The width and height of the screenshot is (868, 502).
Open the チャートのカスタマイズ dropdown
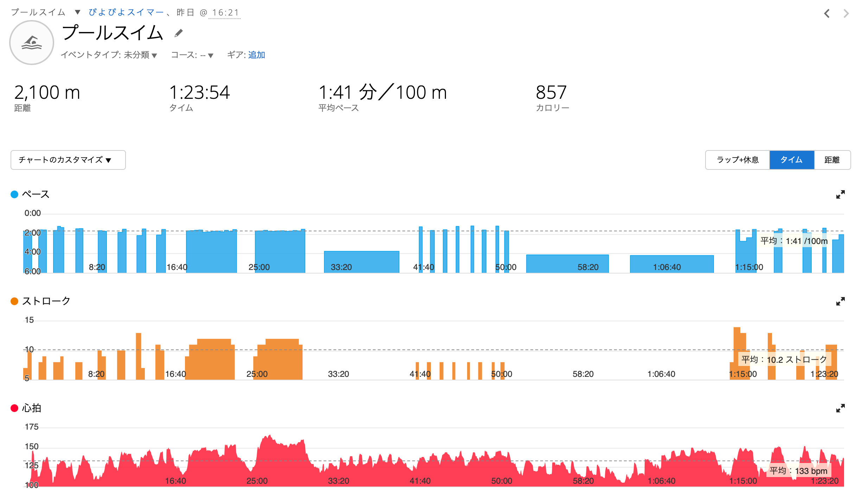coord(68,160)
